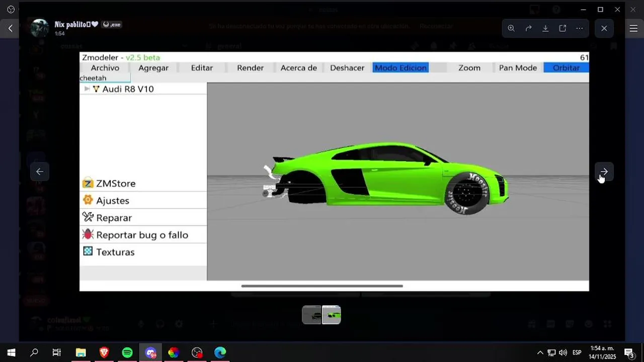Zoom in using the magnifier icon
The image size is (644, 362).
tap(511, 29)
